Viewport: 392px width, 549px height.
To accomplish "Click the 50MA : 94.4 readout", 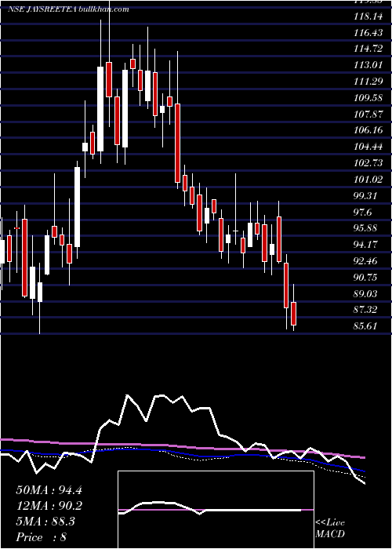I will coord(49,490).
